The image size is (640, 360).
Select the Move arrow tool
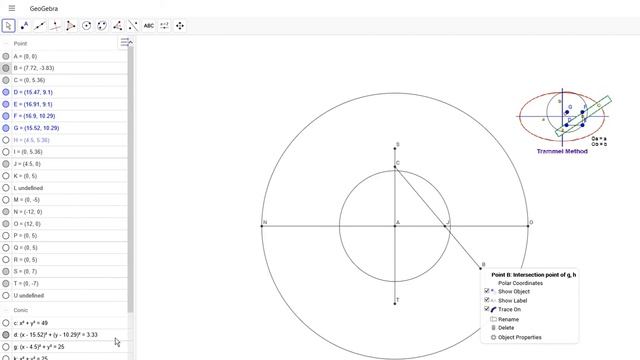pyautogui.click(x=9, y=26)
